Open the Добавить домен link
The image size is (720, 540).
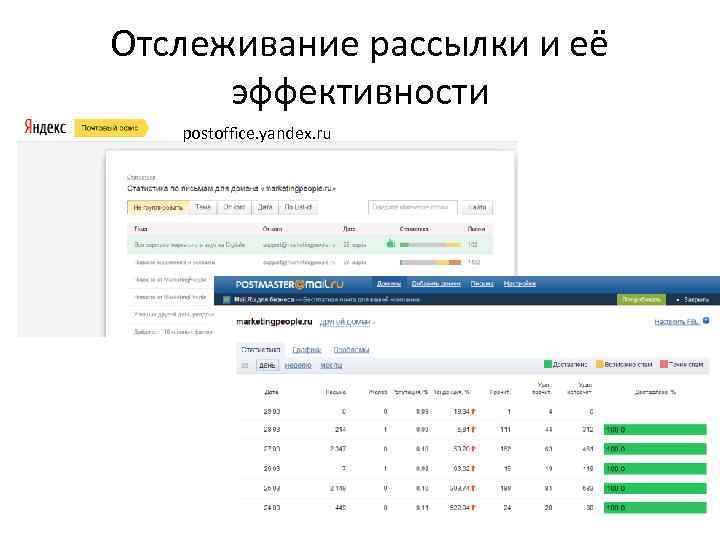[436, 284]
